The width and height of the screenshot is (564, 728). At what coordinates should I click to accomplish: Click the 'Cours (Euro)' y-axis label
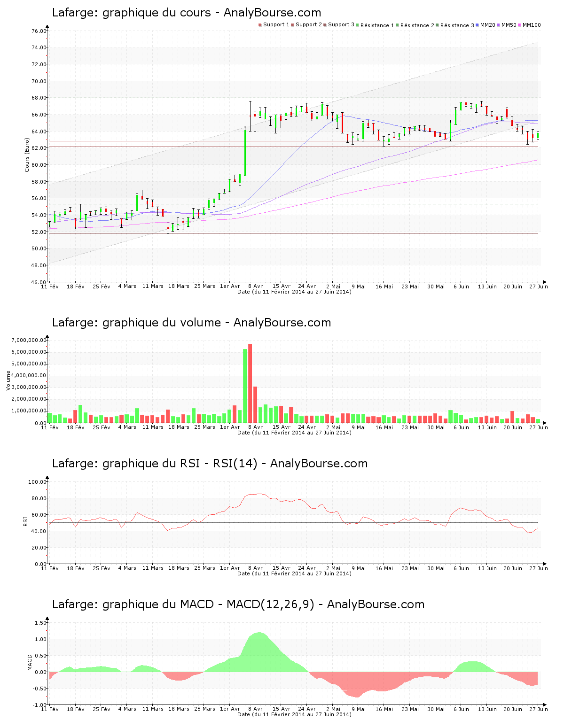pyautogui.click(x=27, y=155)
